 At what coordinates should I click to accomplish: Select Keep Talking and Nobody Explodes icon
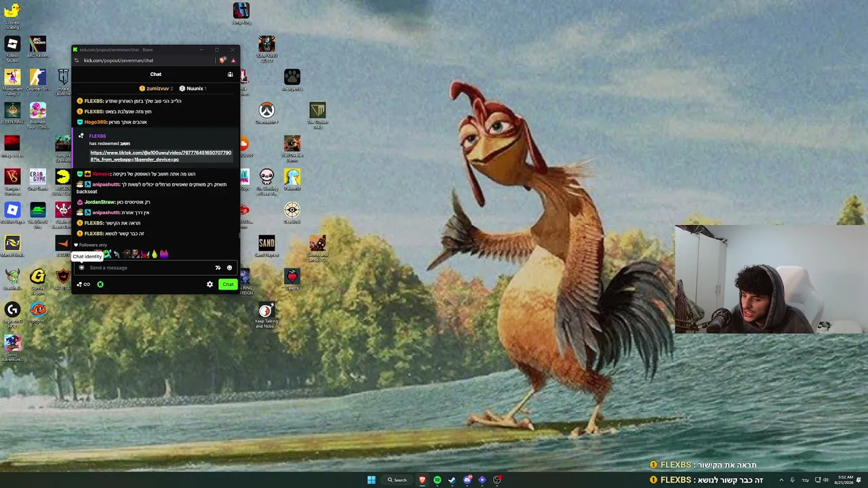(267, 315)
